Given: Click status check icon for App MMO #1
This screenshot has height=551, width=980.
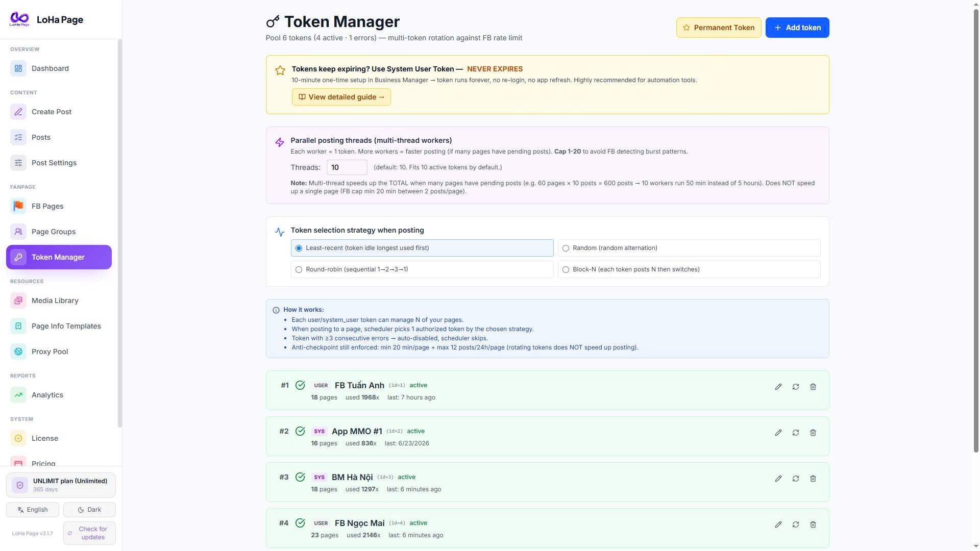Looking at the screenshot, I should point(300,431).
